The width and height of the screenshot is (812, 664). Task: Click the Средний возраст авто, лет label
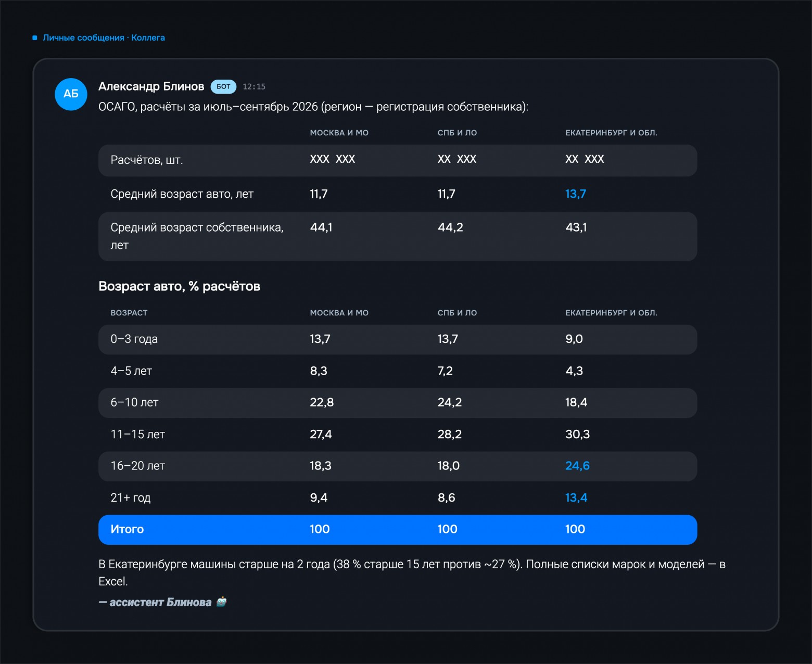(x=182, y=194)
